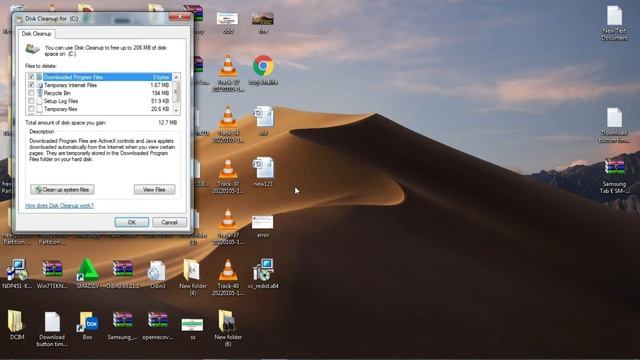This screenshot has height=360, width=640.
Task: Click the file list scroll-down arrow
Action: [176, 110]
